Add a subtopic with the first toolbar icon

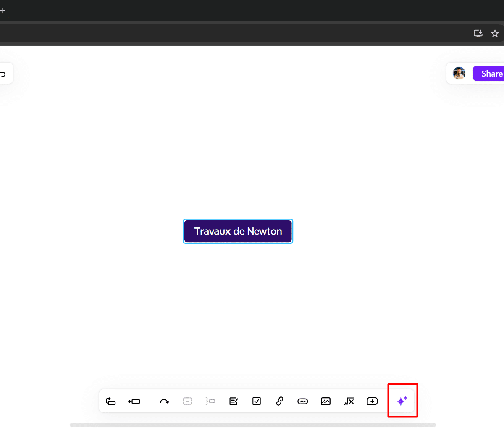tap(111, 402)
